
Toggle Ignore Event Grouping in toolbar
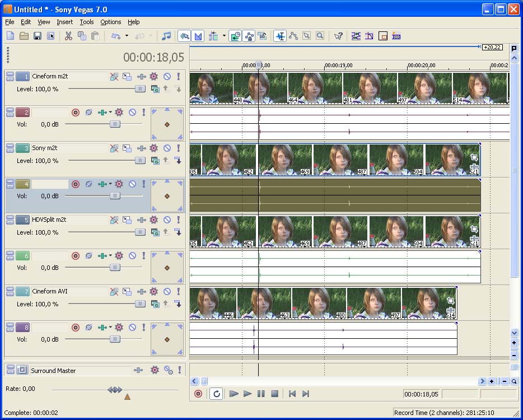point(262,36)
